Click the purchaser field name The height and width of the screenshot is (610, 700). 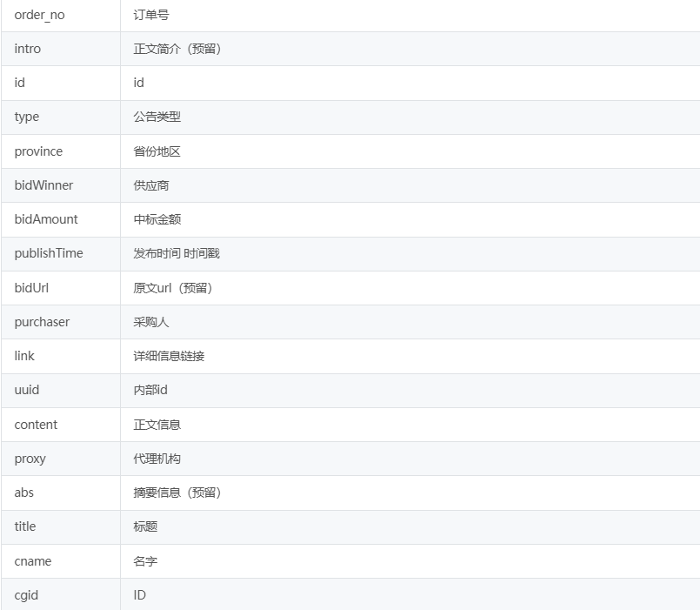coord(42,322)
